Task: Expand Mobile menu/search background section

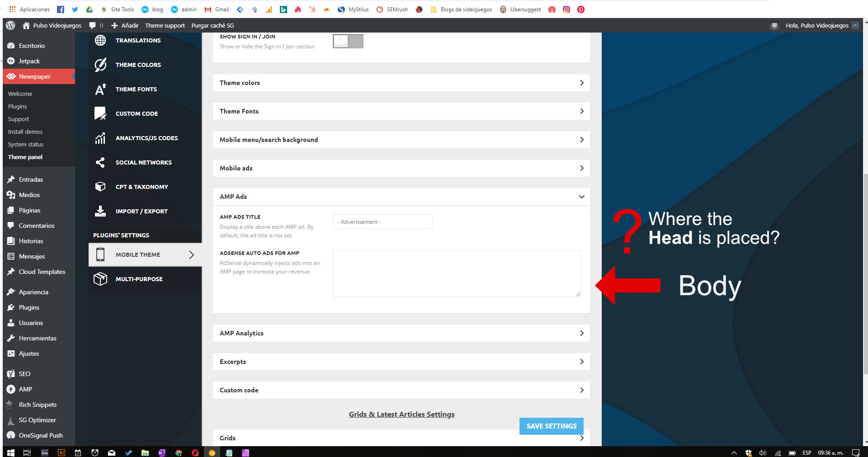Action: [x=401, y=140]
